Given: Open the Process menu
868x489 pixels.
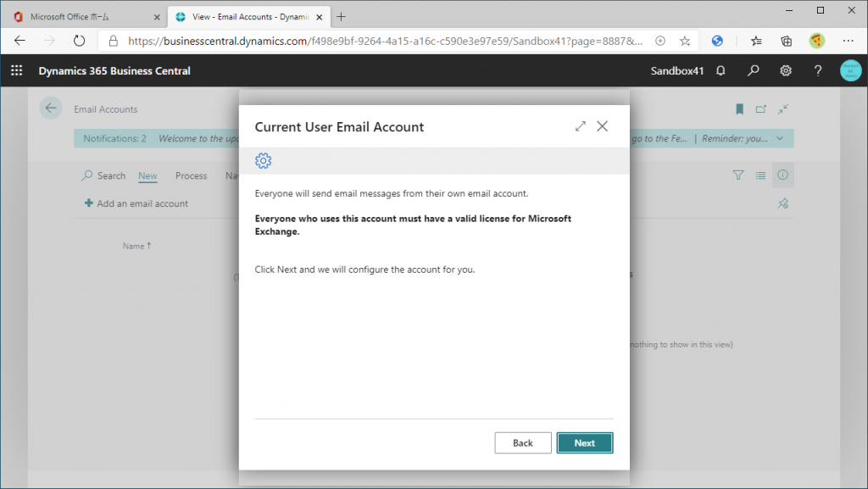Looking at the screenshot, I should tap(191, 176).
